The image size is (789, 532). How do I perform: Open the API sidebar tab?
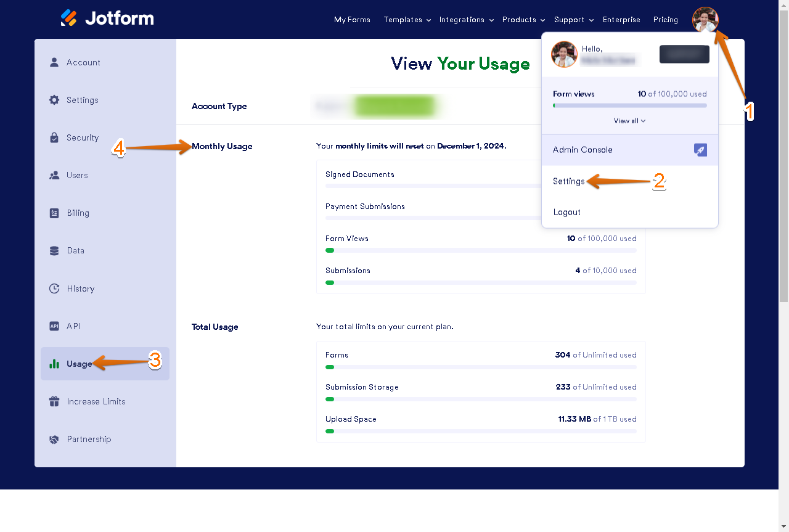pos(105,326)
